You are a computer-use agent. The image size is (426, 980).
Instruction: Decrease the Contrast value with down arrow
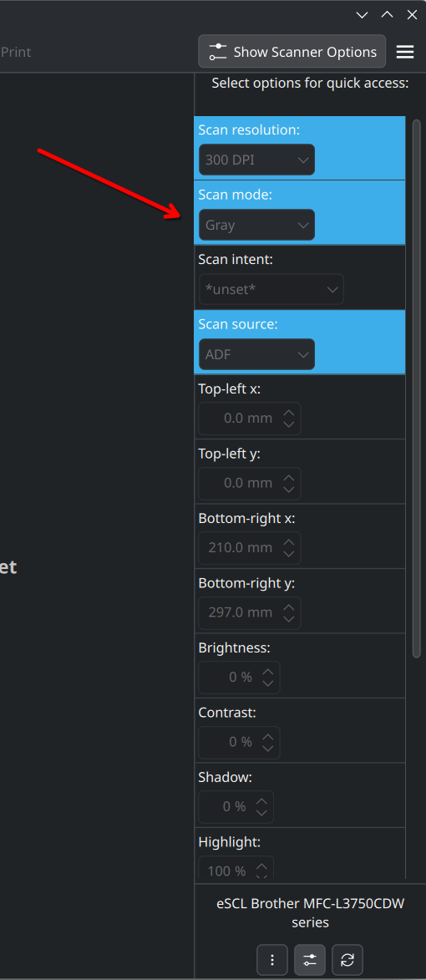tap(268, 749)
